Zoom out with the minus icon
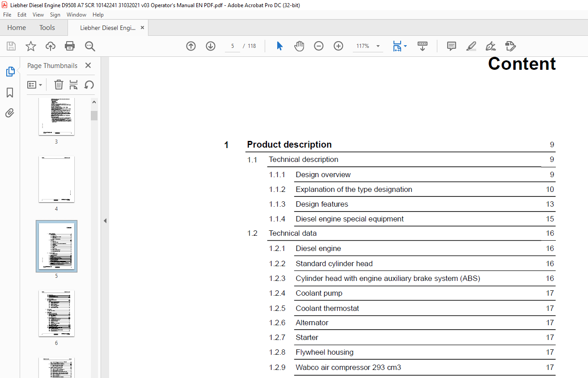Viewport: 588px width, 378px height. (319, 46)
